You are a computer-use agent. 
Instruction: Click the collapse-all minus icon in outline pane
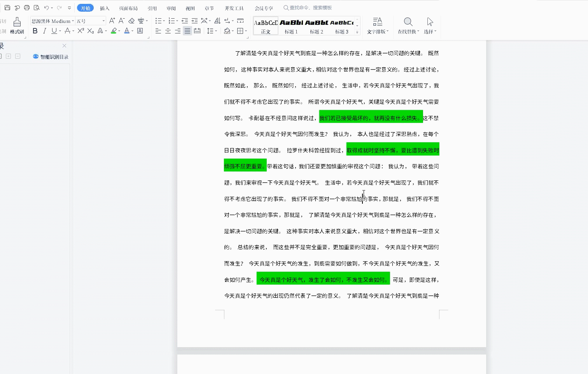[x=17, y=56]
